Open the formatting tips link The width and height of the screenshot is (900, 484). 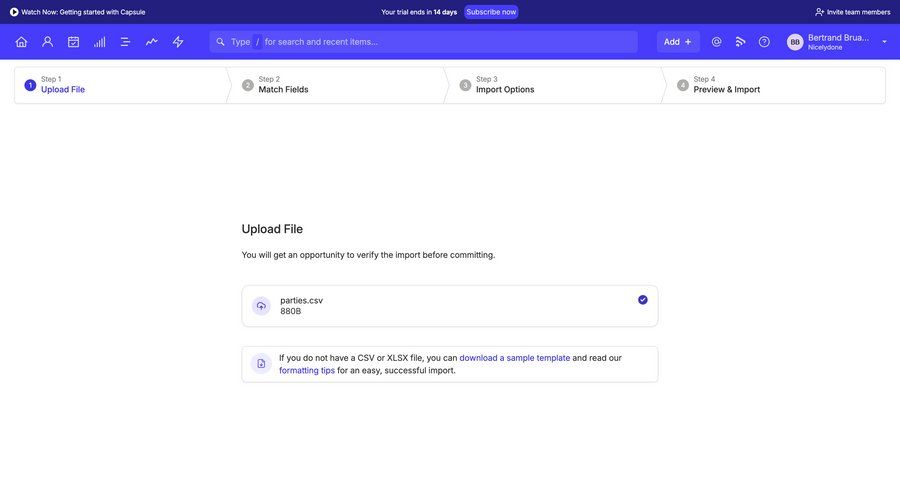point(307,370)
